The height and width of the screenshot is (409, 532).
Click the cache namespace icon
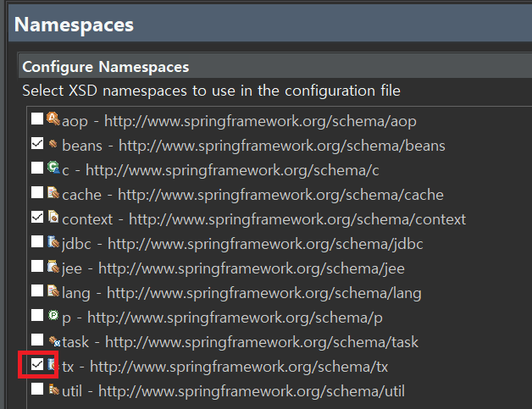click(53, 192)
